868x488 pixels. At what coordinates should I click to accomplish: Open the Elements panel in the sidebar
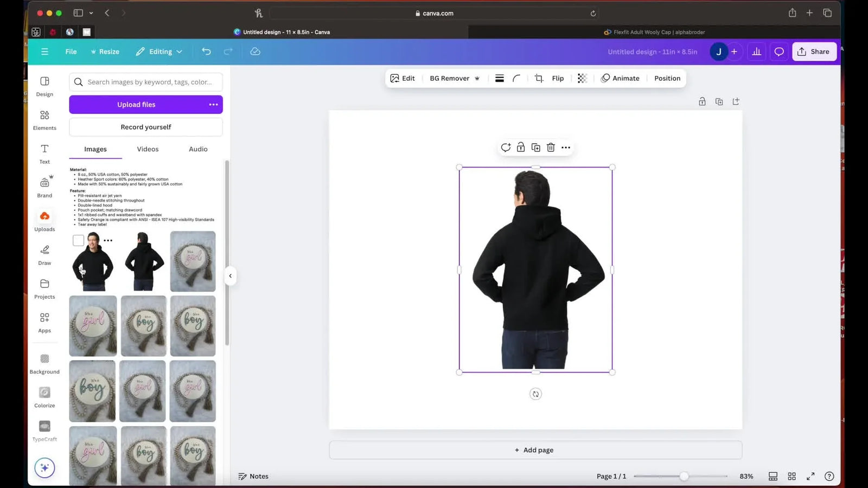44,120
